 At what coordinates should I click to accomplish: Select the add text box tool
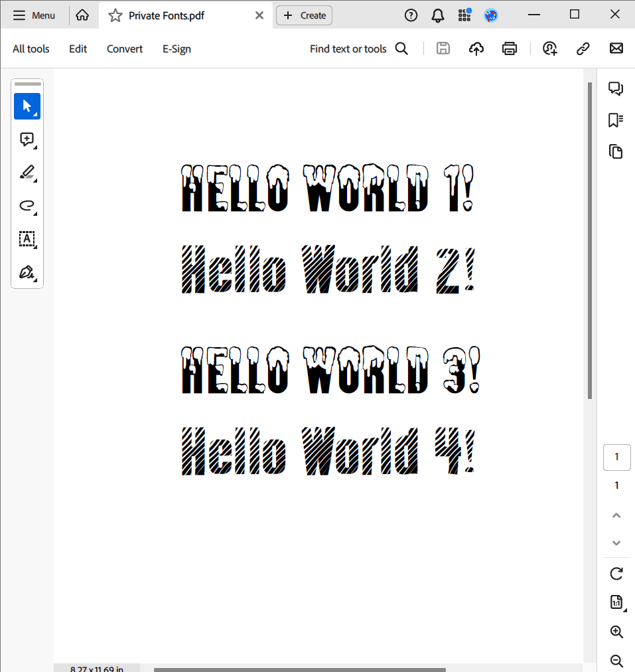27,239
